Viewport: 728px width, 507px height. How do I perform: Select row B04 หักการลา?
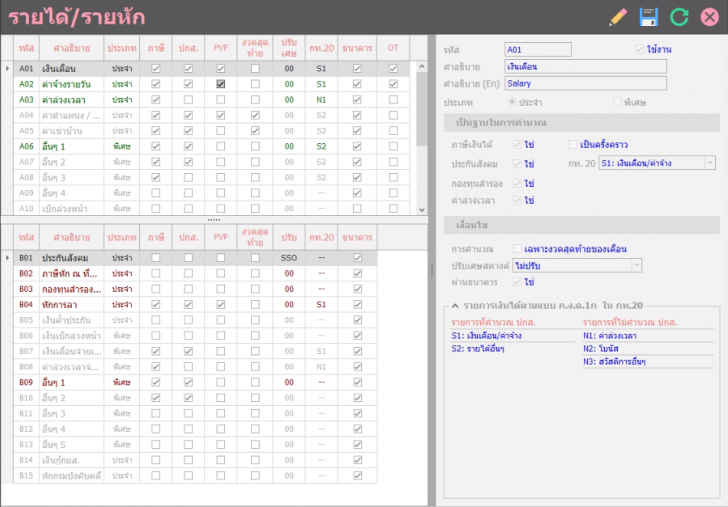(x=195, y=305)
